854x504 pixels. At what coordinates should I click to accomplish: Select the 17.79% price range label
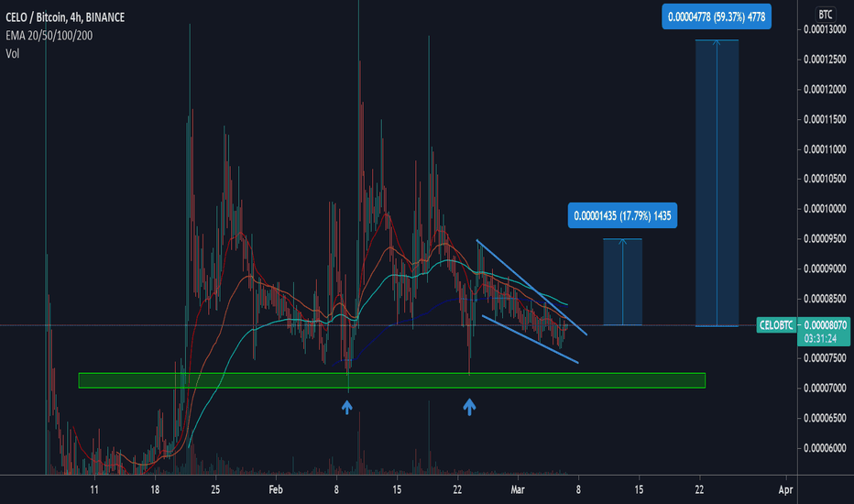pyautogui.click(x=622, y=215)
